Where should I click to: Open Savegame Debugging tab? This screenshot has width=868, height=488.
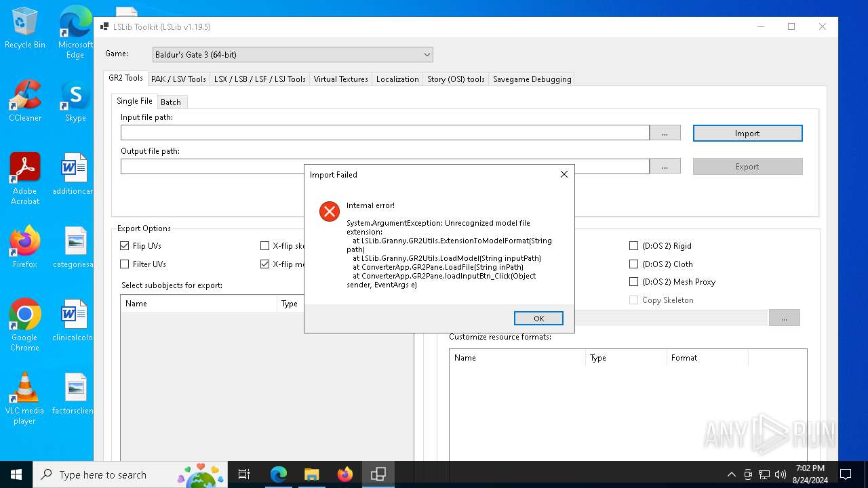tap(532, 79)
